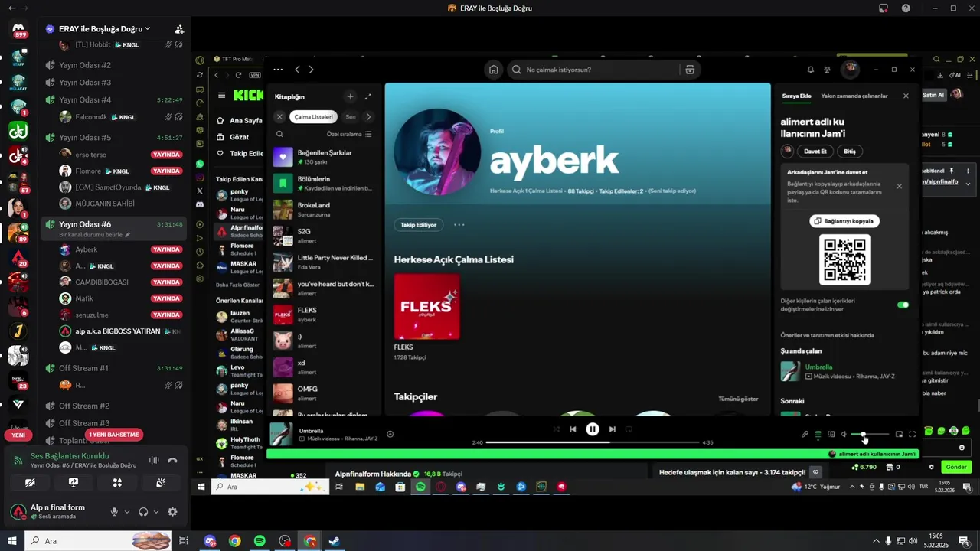Click search icon inside Spotify library
The width and height of the screenshot is (980, 551).
click(x=279, y=134)
